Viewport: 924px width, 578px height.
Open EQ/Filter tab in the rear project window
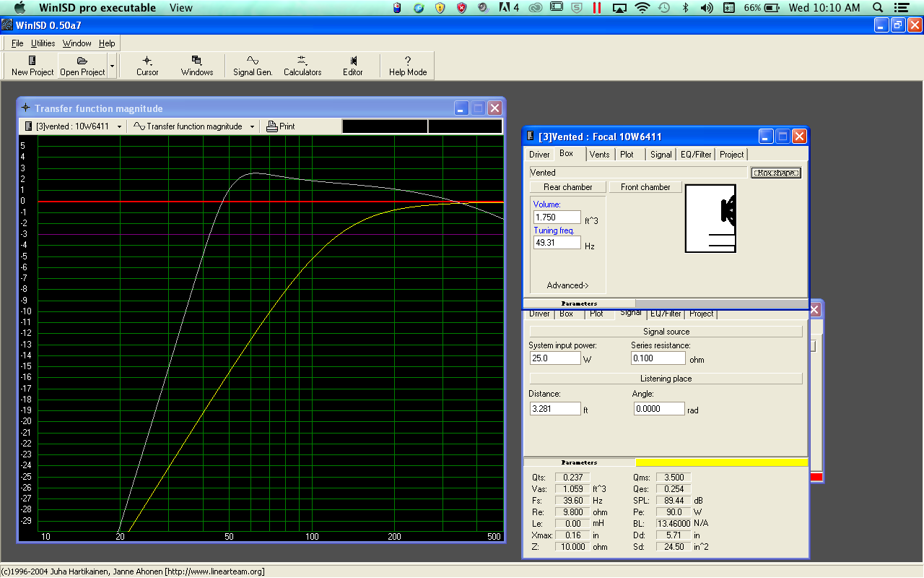665,314
